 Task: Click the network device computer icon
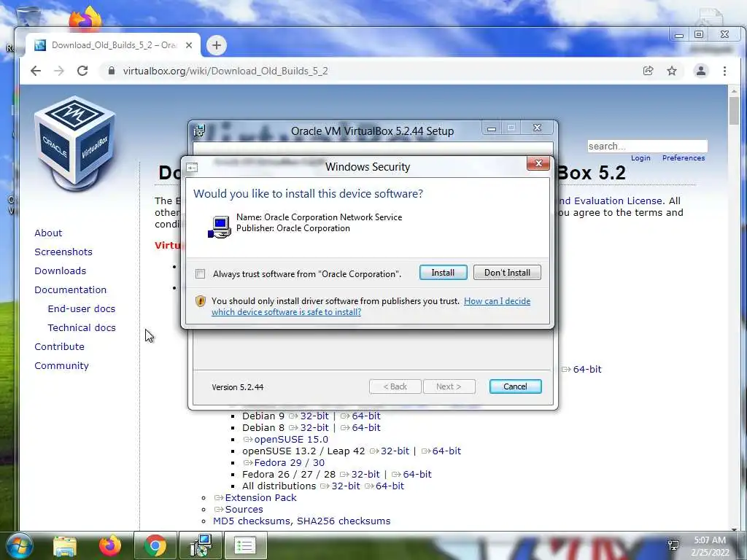click(219, 227)
